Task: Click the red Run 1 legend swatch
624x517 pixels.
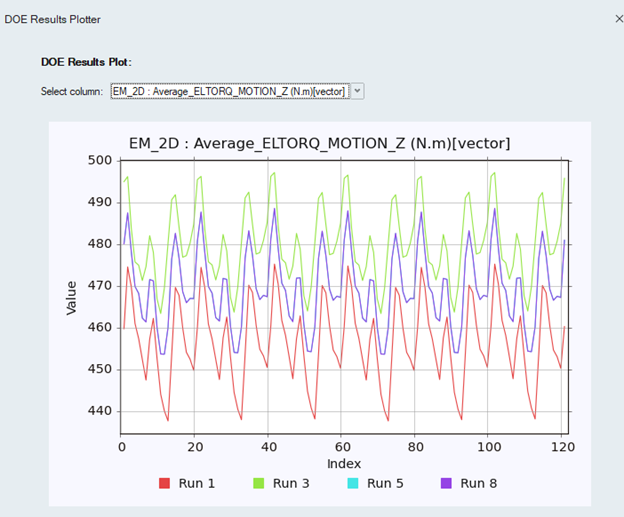Action: point(165,484)
